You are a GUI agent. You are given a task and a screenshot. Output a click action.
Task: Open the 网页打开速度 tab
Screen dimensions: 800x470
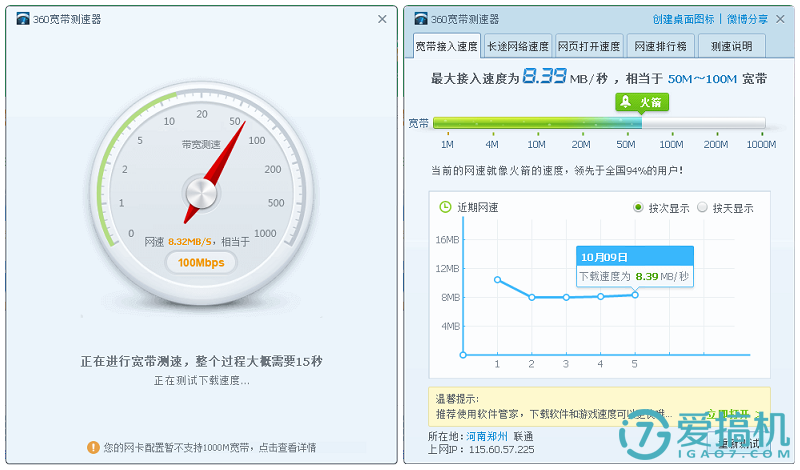pyautogui.click(x=589, y=46)
